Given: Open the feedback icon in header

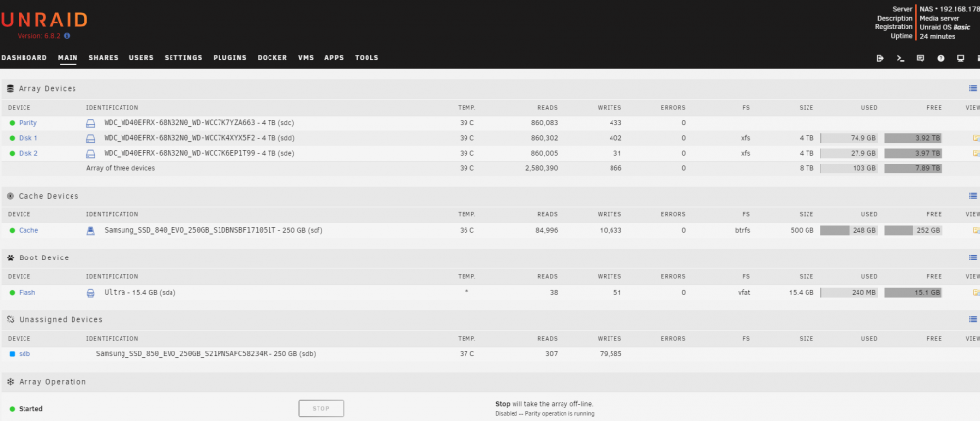Looking at the screenshot, I should click(920, 58).
